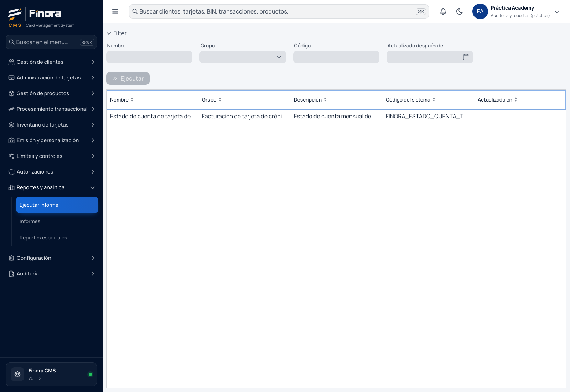Click Facturación de tarjeta de crédi… cell
The width and height of the screenshot is (570, 392).
pyautogui.click(x=244, y=116)
